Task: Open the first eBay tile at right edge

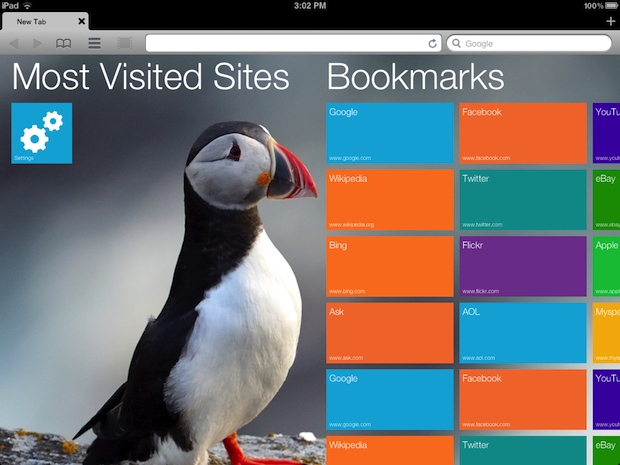Action: click(606, 200)
